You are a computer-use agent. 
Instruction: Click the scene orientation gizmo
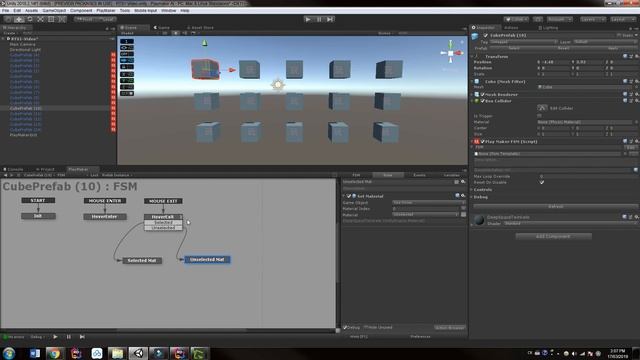click(451, 53)
